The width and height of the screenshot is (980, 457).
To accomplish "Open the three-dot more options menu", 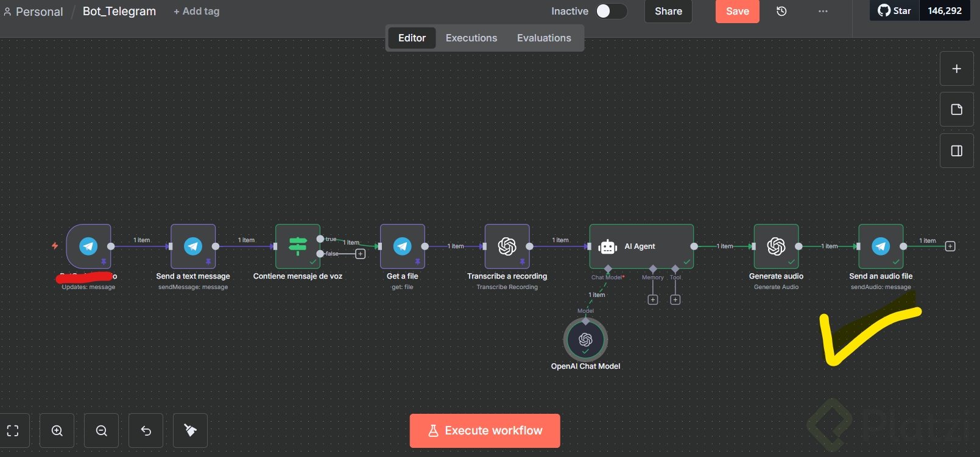I will 823,11.
